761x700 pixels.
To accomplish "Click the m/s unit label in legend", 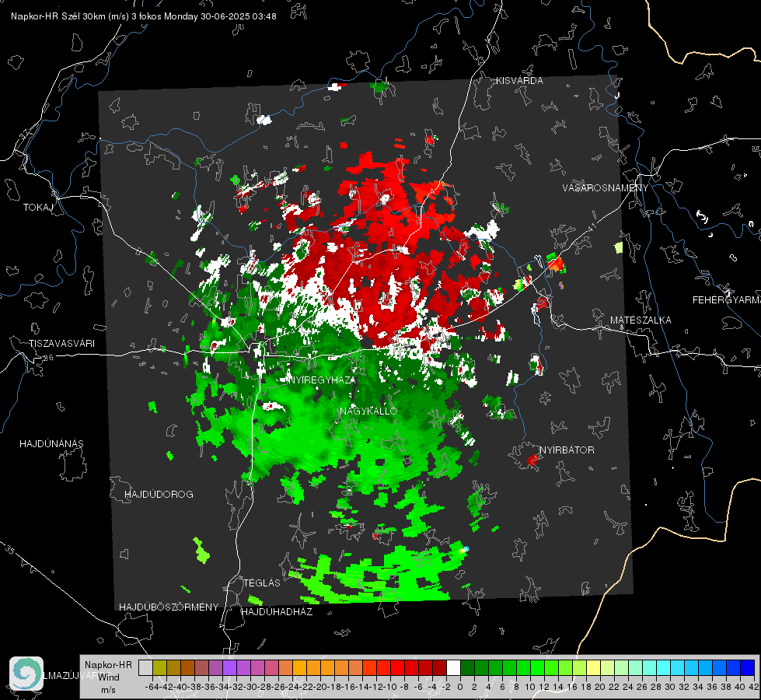I will tap(108, 689).
